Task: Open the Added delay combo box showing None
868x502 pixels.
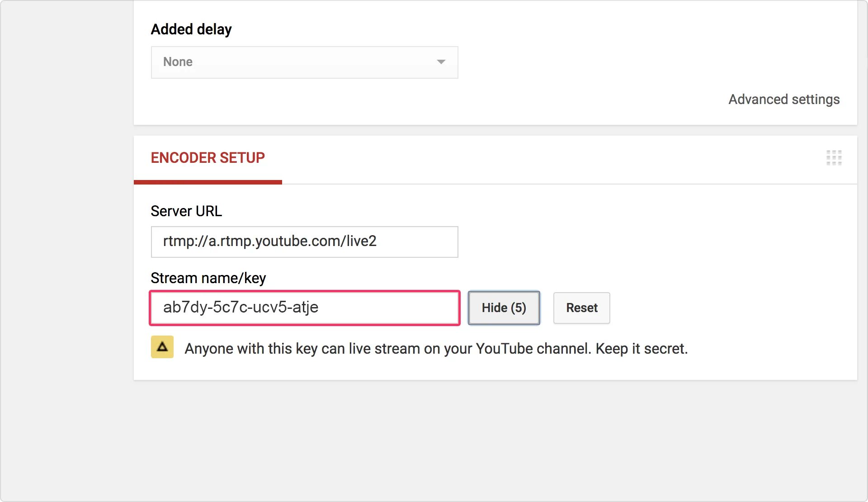Action: click(x=304, y=62)
